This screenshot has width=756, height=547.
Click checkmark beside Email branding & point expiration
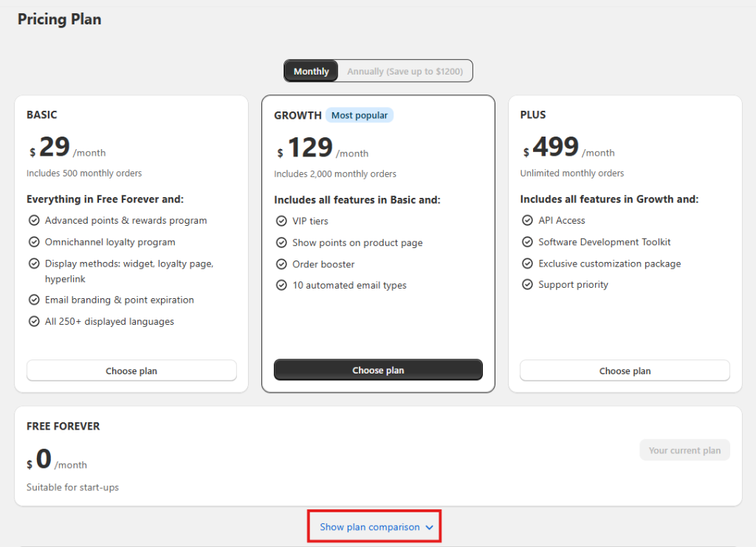(34, 300)
